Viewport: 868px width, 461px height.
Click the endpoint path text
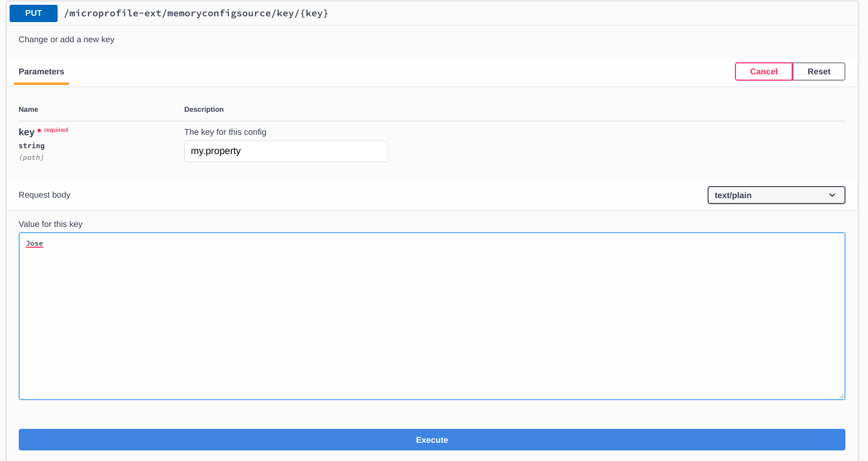tap(196, 13)
